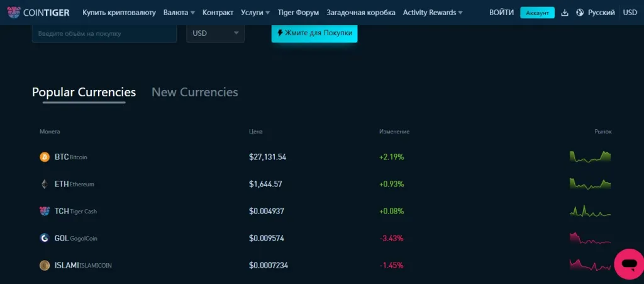Select the BTC Bitcoin row name
Image resolution: width=644 pixels, height=284 pixels.
pos(70,157)
